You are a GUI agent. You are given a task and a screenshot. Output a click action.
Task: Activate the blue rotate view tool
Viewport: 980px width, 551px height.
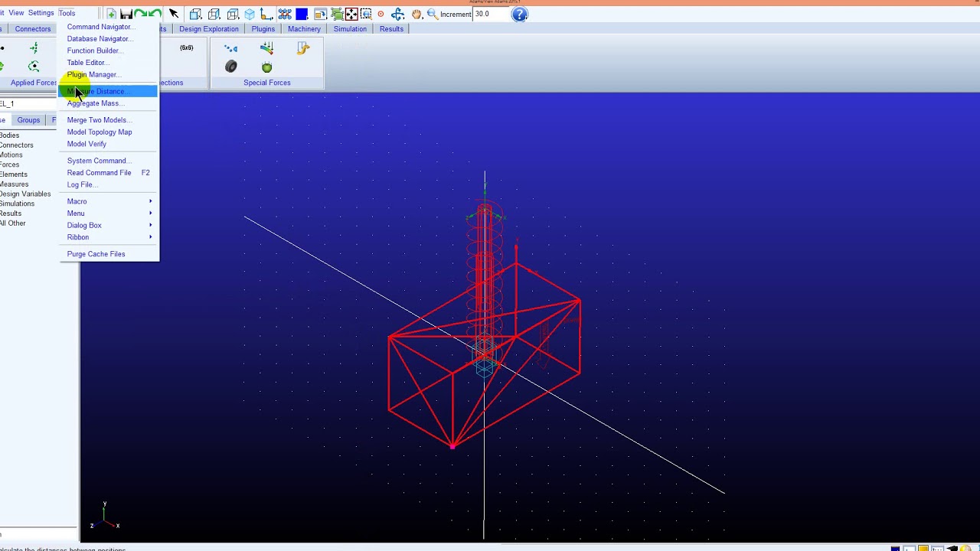tap(397, 14)
